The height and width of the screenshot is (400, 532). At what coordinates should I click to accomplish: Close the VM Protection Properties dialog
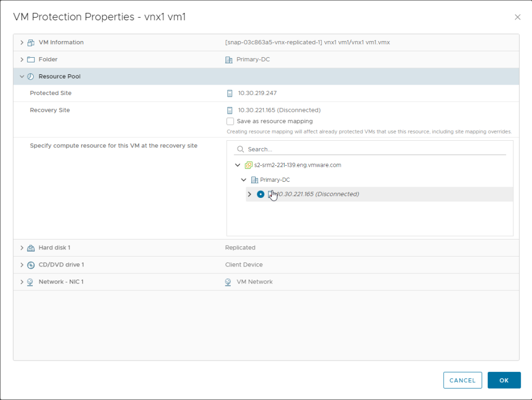tap(517, 17)
